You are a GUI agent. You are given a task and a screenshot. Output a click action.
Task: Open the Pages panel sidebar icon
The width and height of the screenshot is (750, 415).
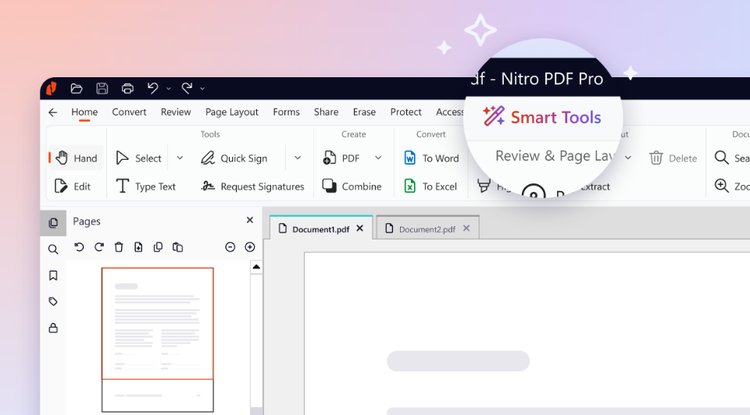click(x=53, y=223)
